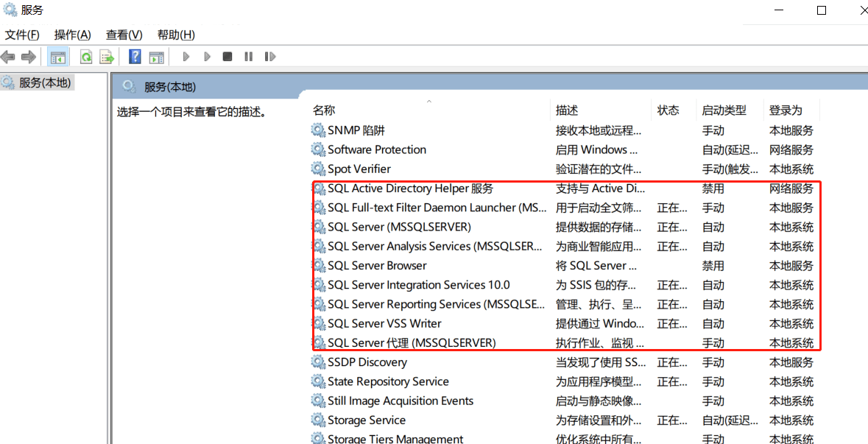This screenshot has width=868, height=444.
Task: Open the 帮助(H) menu
Action: coord(176,35)
